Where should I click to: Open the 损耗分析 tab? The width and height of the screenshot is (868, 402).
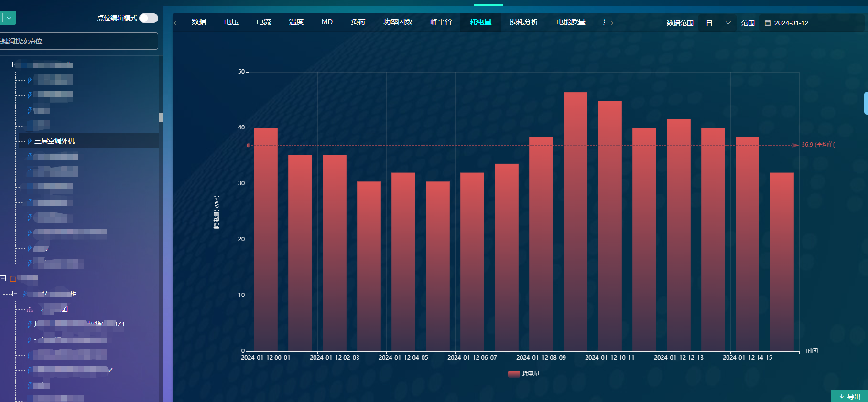point(523,22)
